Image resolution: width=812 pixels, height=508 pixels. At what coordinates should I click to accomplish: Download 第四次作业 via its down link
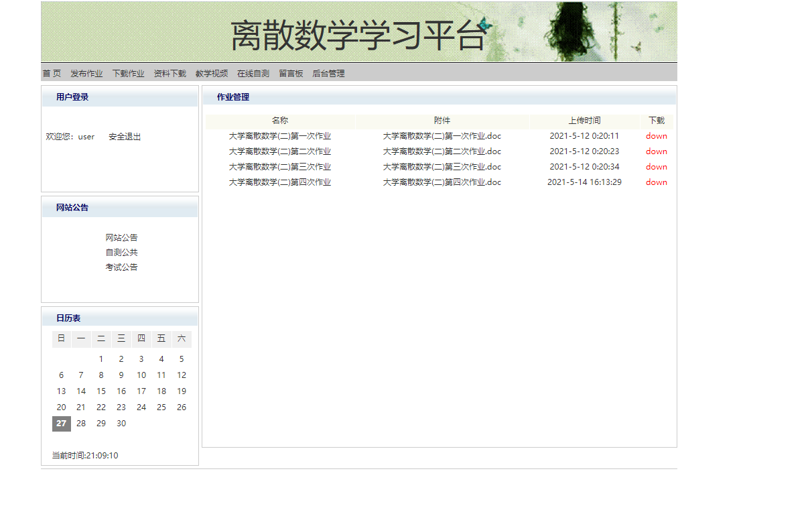[x=656, y=182]
